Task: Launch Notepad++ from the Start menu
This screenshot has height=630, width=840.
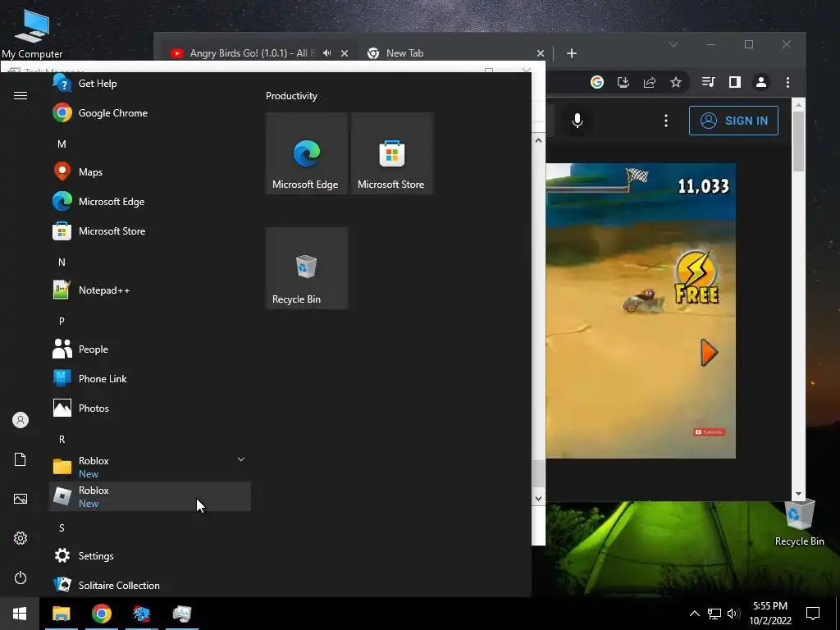Action: 150,290
